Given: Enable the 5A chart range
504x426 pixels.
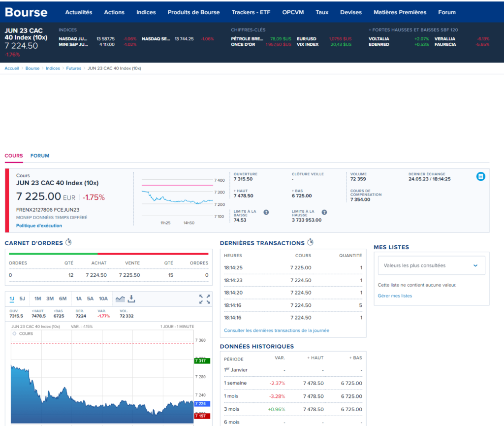Looking at the screenshot, I should (x=91, y=298).
